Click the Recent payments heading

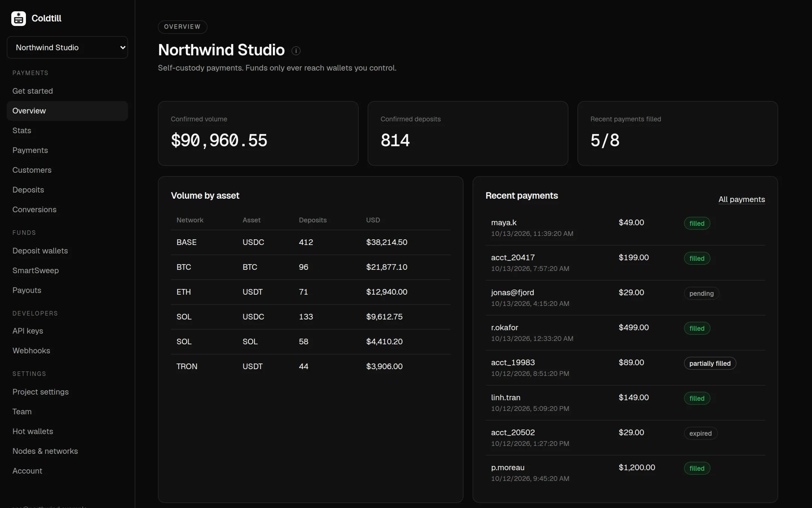pyautogui.click(x=521, y=196)
